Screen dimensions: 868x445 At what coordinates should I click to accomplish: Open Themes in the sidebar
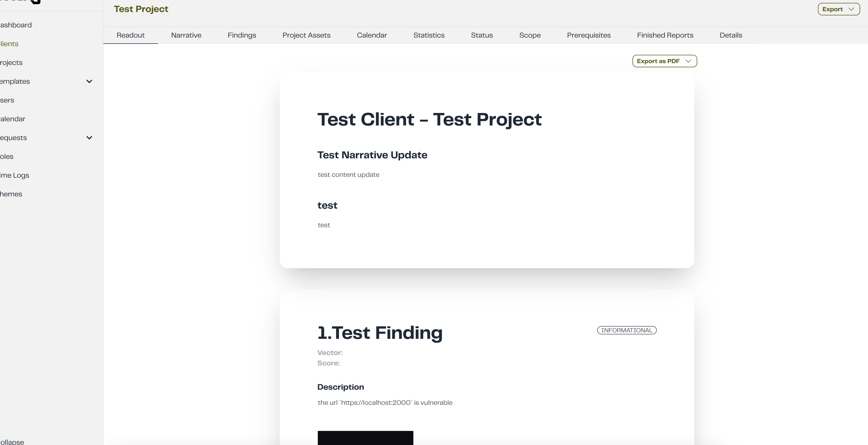click(x=11, y=194)
